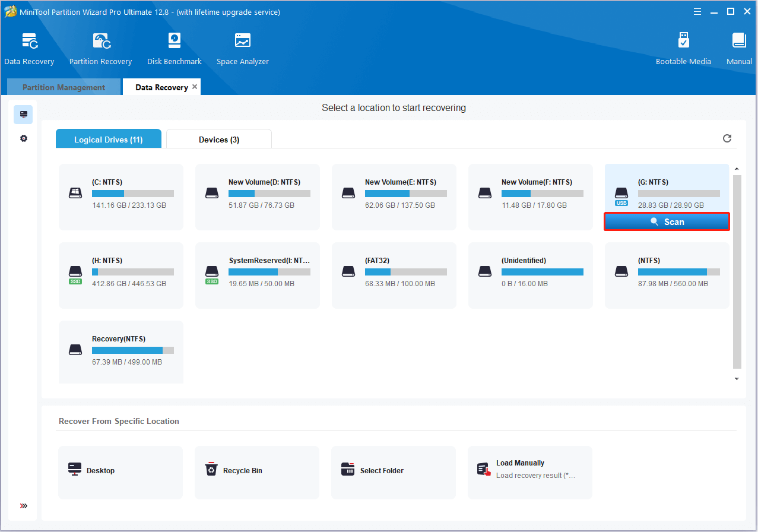758x532 pixels.
Task: Click the Desktop icon for recovery
Action: click(75, 469)
